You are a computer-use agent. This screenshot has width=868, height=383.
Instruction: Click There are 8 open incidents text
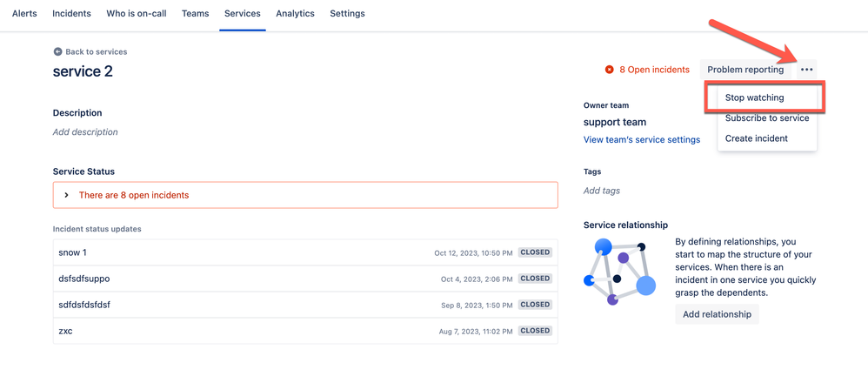tap(133, 195)
